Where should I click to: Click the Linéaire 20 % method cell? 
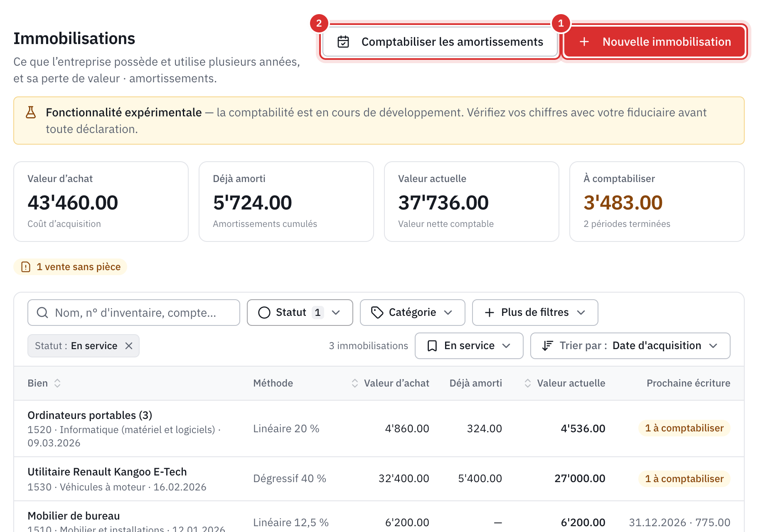coord(286,429)
